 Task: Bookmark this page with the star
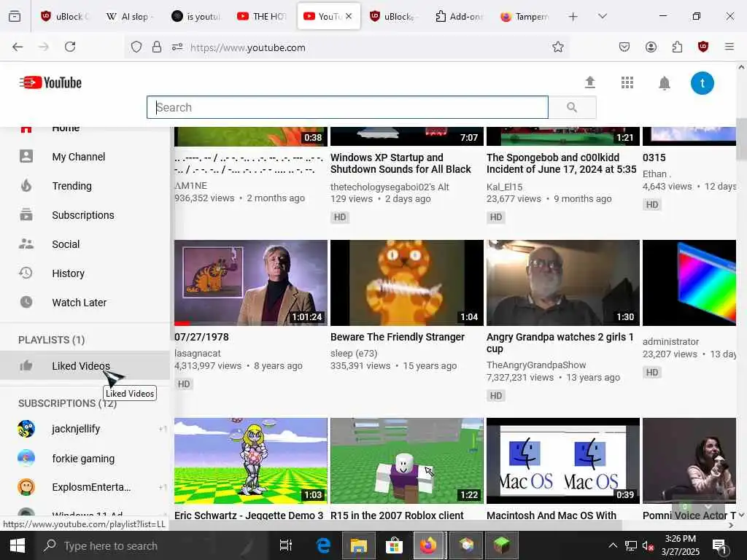(x=558, y=47)
